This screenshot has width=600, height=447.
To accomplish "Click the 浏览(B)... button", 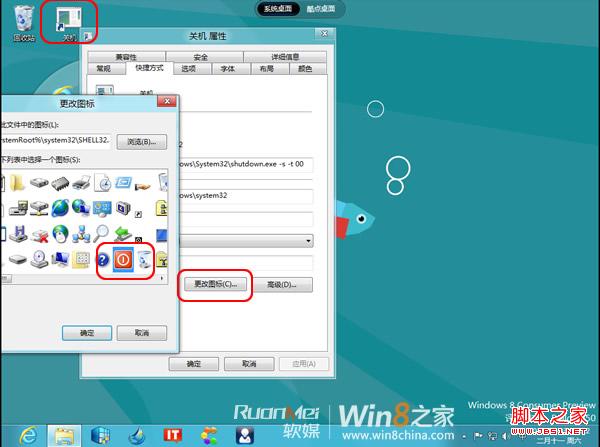I will (142, 142).
